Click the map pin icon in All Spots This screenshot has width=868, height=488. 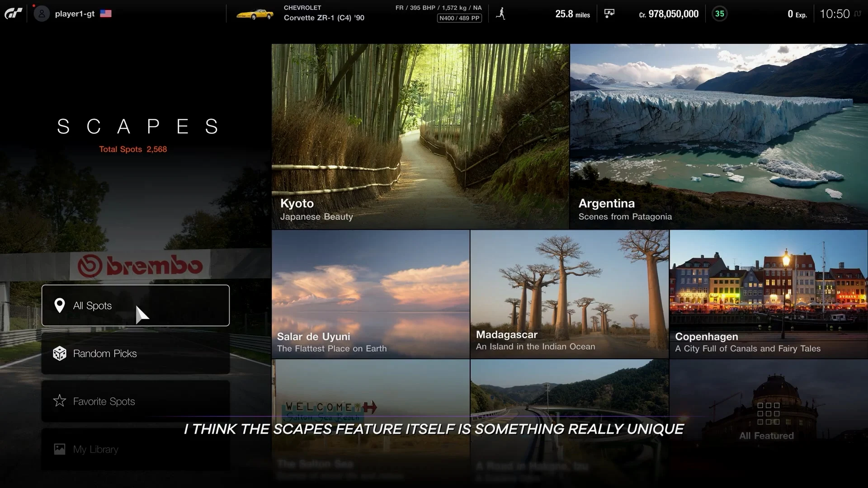click(59, 305)
